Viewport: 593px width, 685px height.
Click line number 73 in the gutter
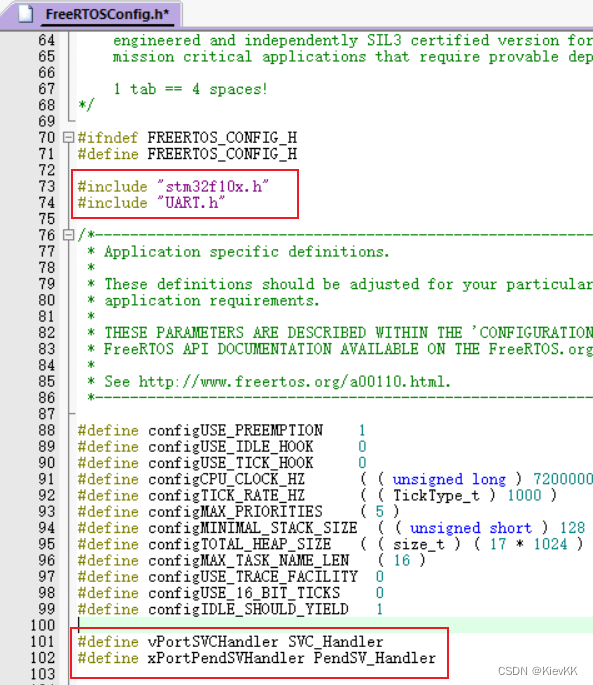pos(46,187)
